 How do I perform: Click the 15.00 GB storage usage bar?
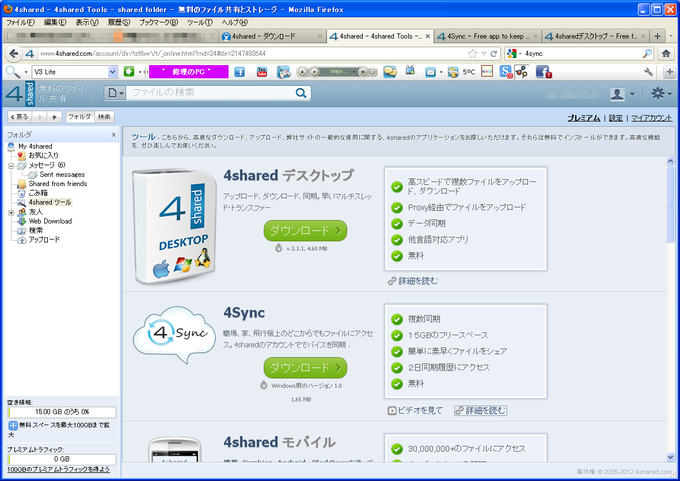click(x=62, y=412)
